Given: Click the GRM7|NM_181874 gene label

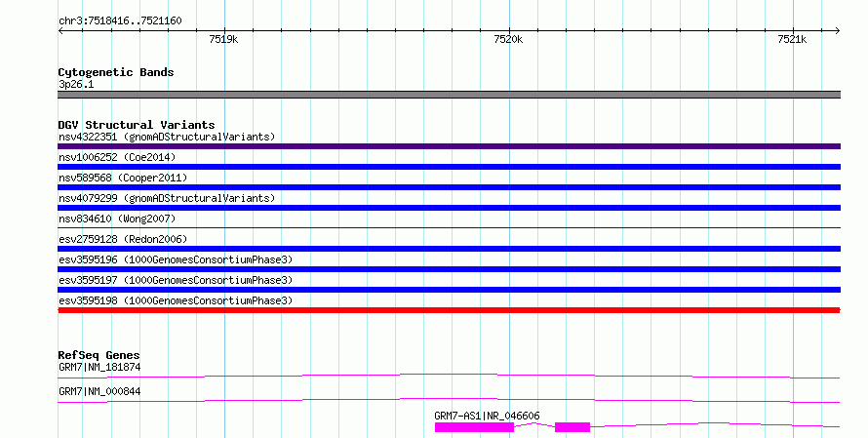Looking at the screenshot, I should tap(99, 367).
